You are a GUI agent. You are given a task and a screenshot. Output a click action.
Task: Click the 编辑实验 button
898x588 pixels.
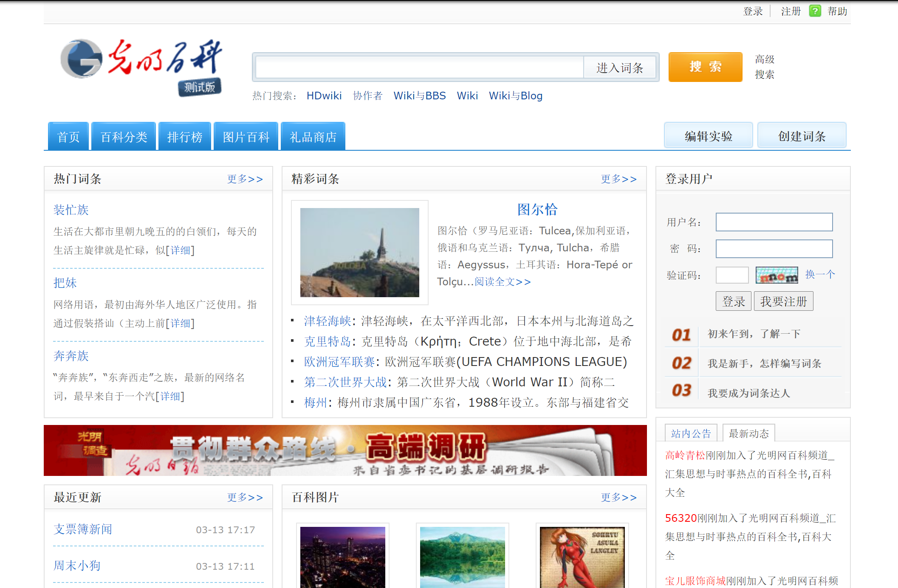(708, 135)
